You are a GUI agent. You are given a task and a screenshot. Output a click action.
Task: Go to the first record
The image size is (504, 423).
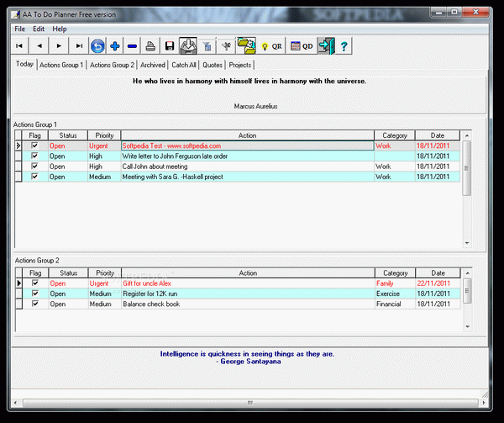(x=19, y=46)
